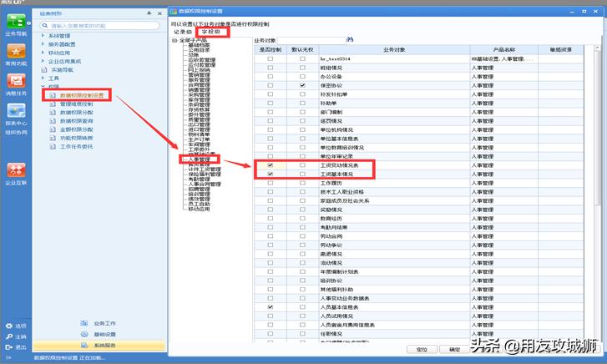Click the 选项 gear icon

9,326
